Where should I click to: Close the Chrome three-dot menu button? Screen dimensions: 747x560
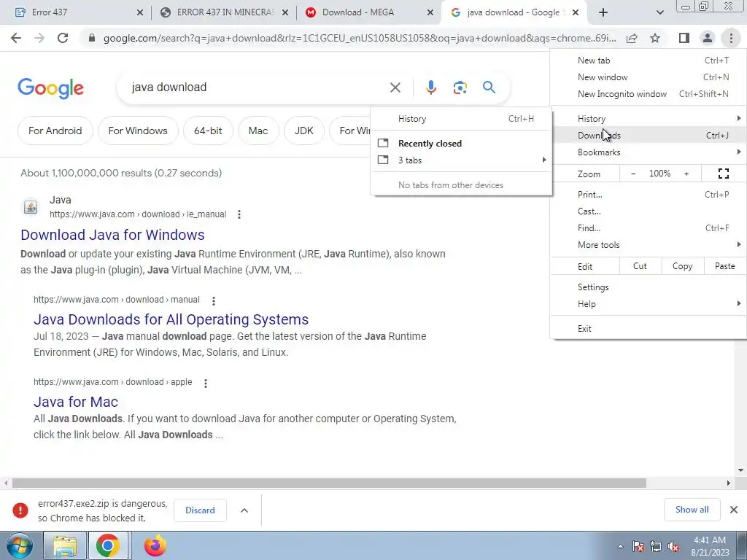731,38
